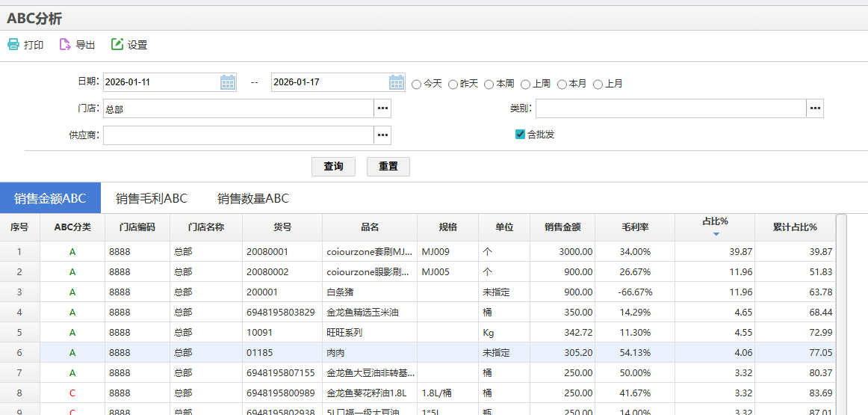Click the export icon (导出)
The image size is (868, 415).
(65, 45)
